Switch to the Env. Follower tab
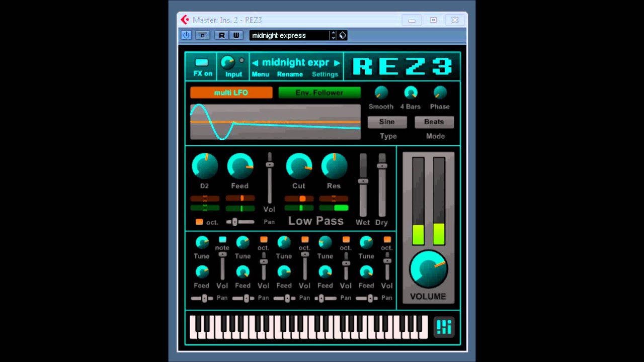The height and width of the screenshot is (362, 644). [x=319, y=93]
